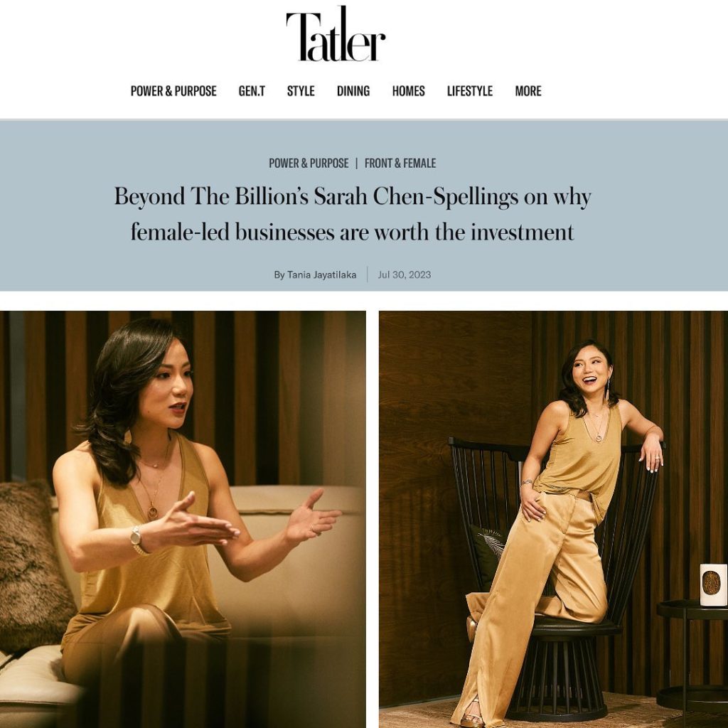
Task: Open Front & Female category tag
Action: pyautogui.click(x=400, y=164)
